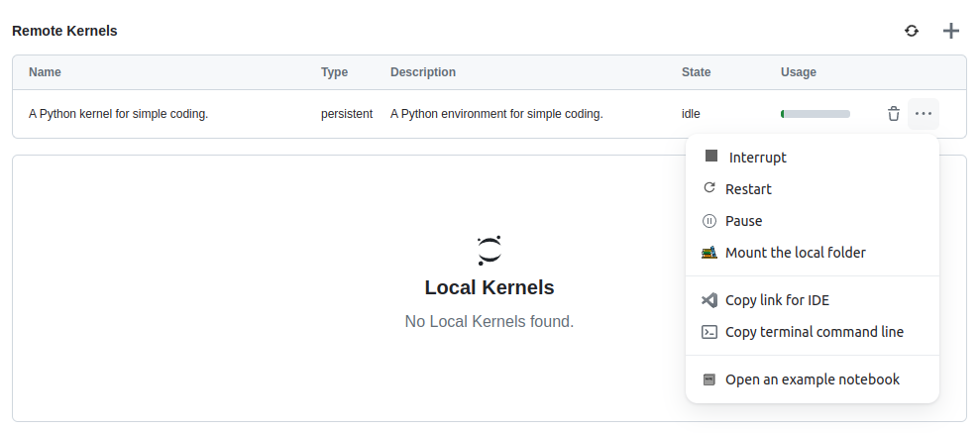This screenshot has width=980, height=433.
Task: Click the terminal prompt icon
Action: (709, 332)
